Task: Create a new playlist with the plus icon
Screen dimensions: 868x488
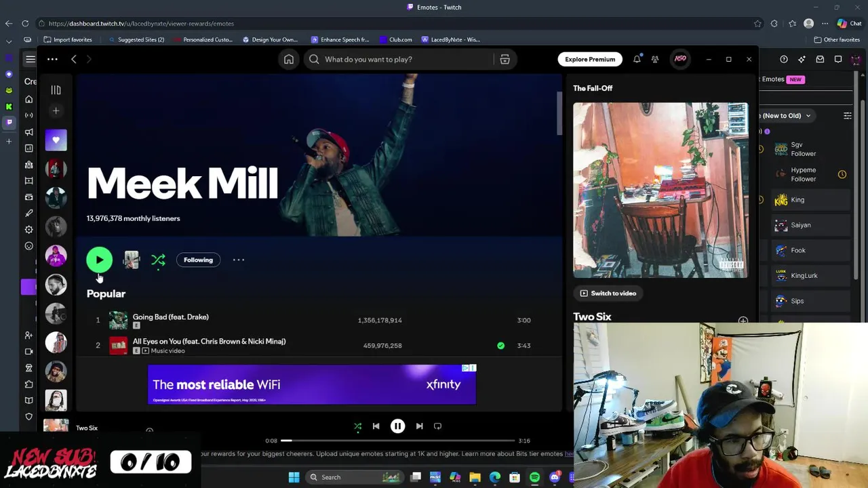Action: point(56,110)
